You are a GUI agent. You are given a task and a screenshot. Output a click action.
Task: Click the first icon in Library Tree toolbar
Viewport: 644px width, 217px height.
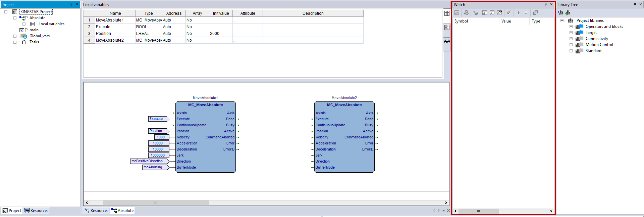coord(561,13)
